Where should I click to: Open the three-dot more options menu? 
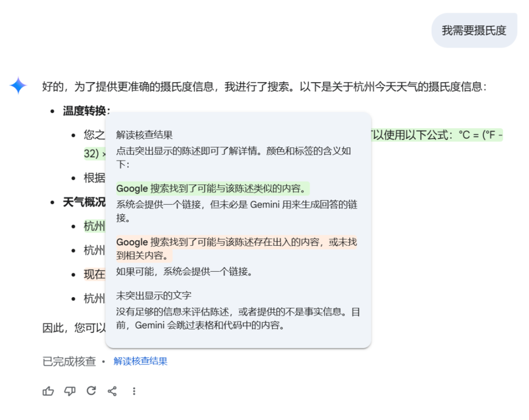134,391
